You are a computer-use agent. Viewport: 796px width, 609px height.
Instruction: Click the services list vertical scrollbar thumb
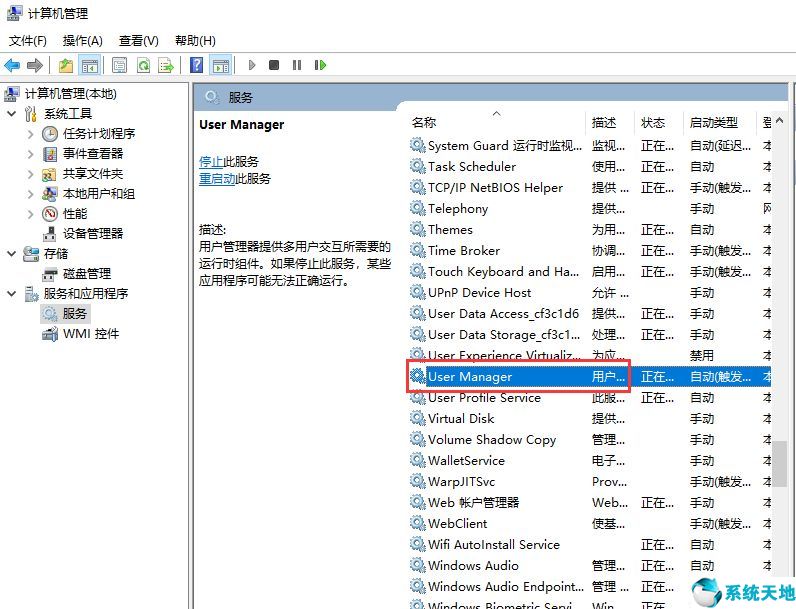780,463
